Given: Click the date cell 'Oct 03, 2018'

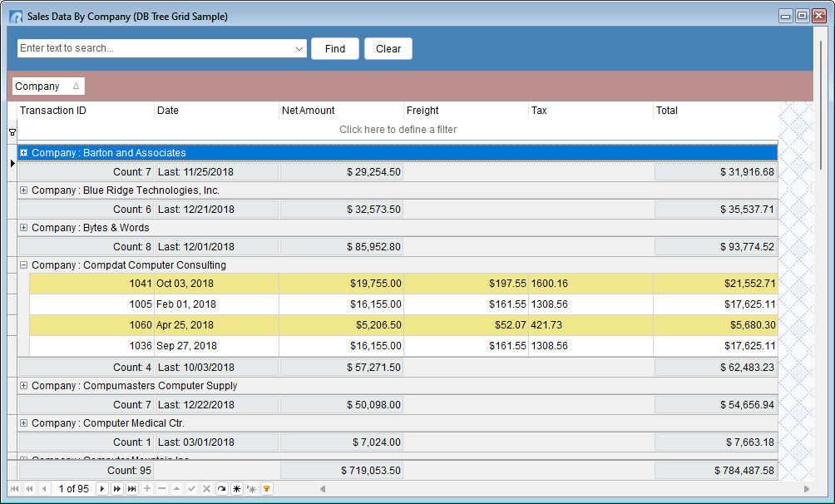Looking at the screenshot, I should point(216,284).
